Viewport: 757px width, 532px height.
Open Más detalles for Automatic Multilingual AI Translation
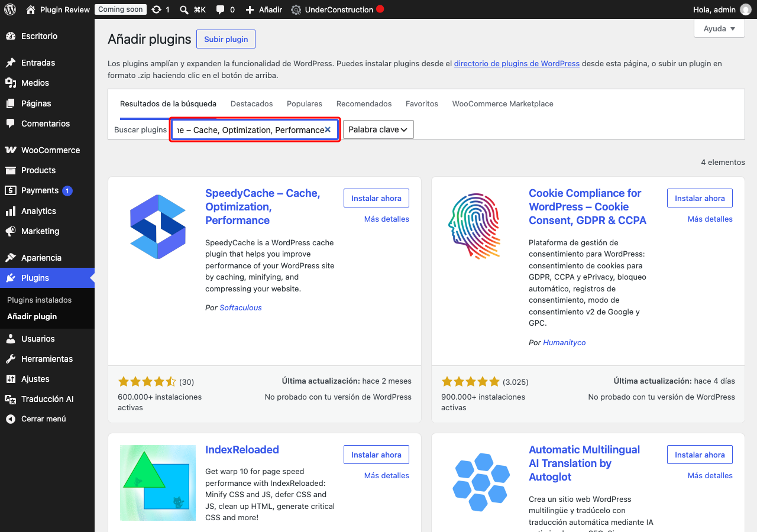[x=710, y=475]
